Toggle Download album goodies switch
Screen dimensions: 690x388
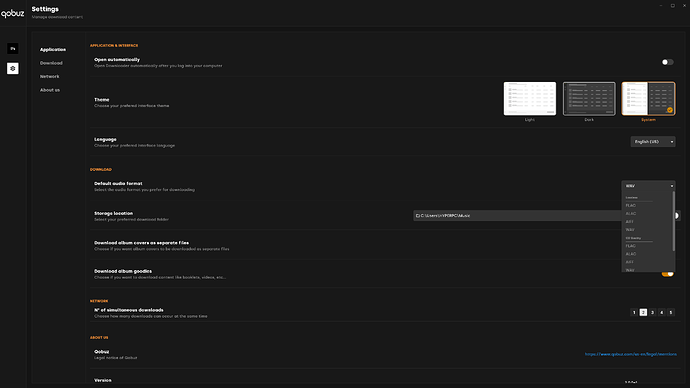pyautogui.click(x=668, y=274)
